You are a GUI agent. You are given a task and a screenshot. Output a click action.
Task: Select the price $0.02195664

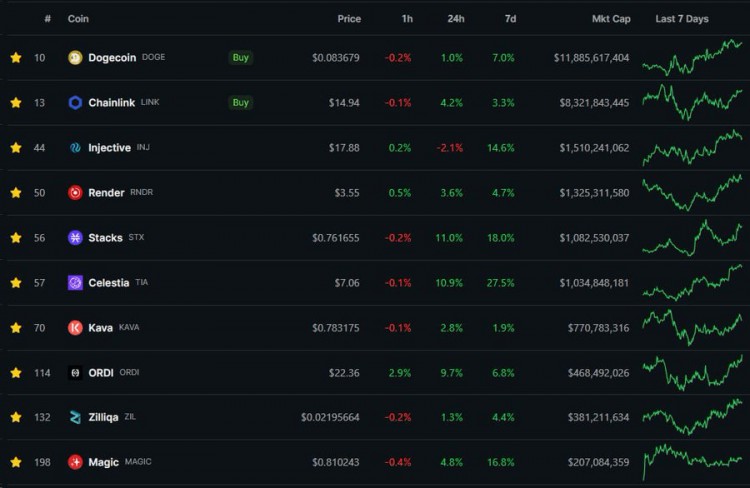[x=330, y=417]
